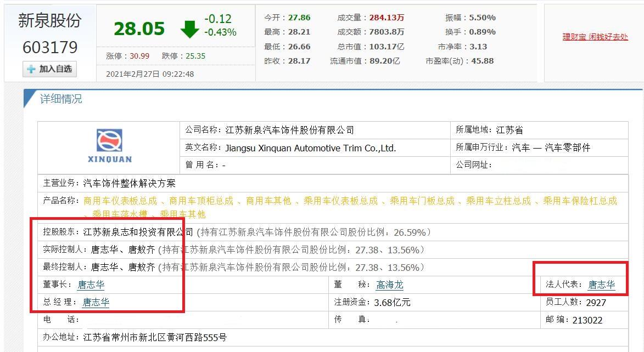This screenshot has height=352, width=644.
Task: Open chairman 唐志华 link in 董事长 row
Action: pos(91,285)
